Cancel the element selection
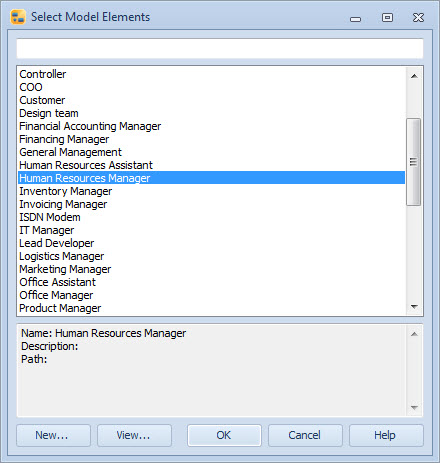 click(305, 435)
